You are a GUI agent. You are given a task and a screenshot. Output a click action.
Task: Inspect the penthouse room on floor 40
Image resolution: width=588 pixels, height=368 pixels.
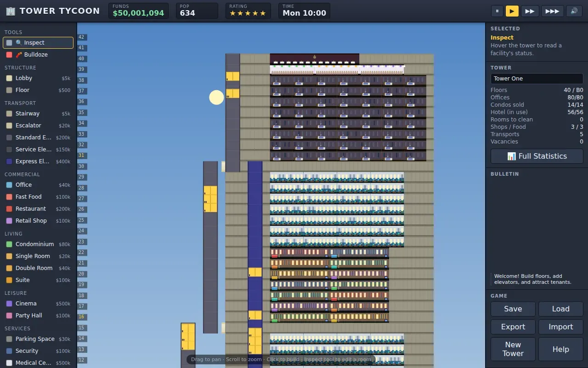point(314,59)
